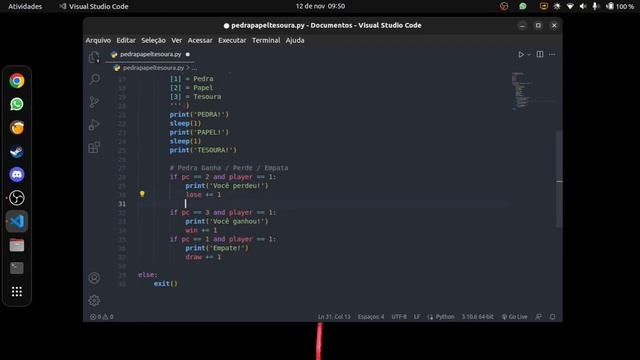
Task: Click the editor vertical scrollbar
Action: coord(559,180)
